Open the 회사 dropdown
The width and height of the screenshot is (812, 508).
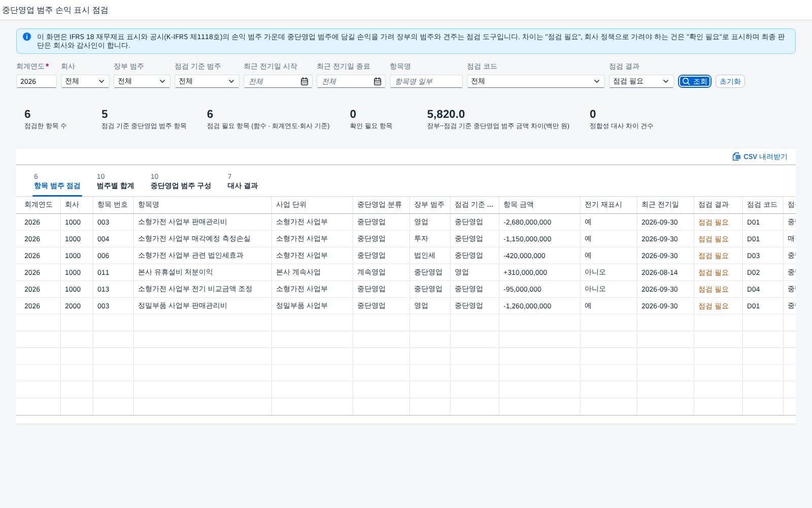point(85,81)
